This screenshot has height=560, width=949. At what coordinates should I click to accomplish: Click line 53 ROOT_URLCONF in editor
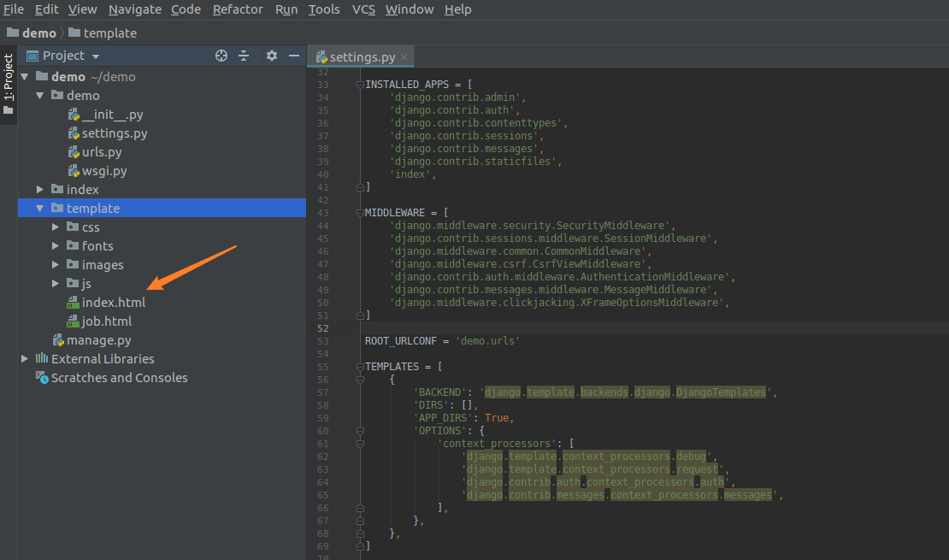[x=442, y=341]
